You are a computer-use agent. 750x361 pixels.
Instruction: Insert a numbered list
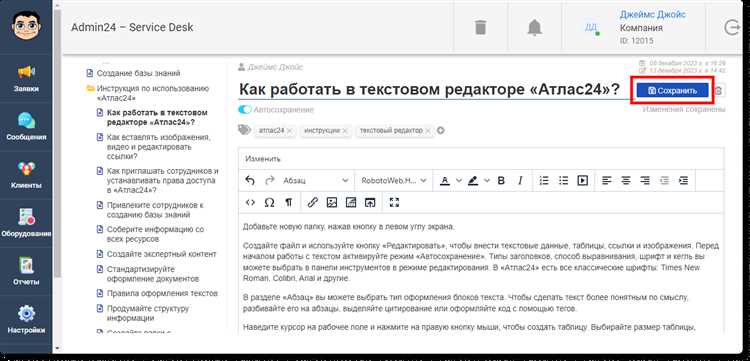pyautogui.click(x=544, y=180)
